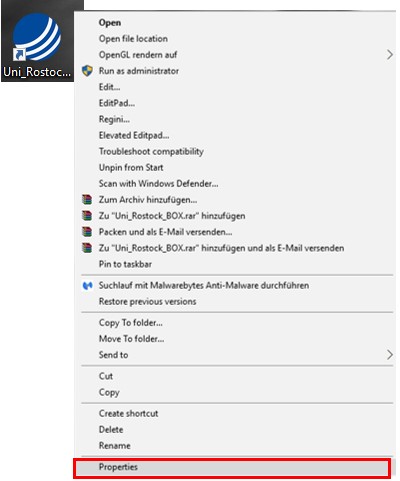This screenshot has height=481, width=400.
Task: Select Pin to taskbar
Action: pos(125,264)
